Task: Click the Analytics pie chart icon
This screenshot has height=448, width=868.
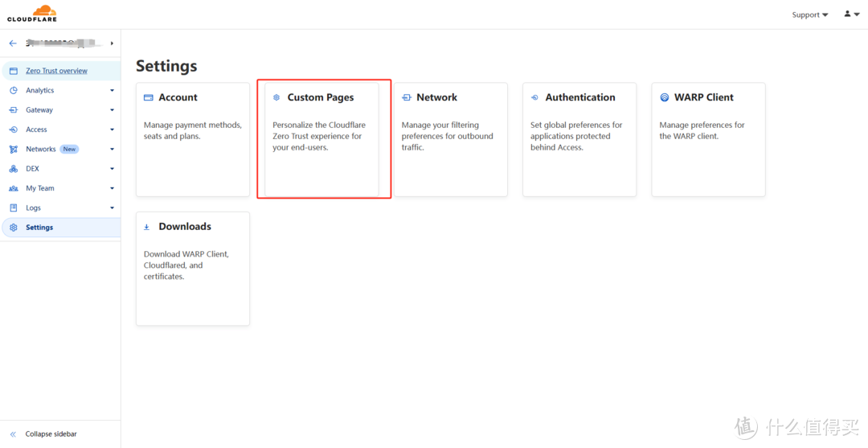Action: [14, 90]
